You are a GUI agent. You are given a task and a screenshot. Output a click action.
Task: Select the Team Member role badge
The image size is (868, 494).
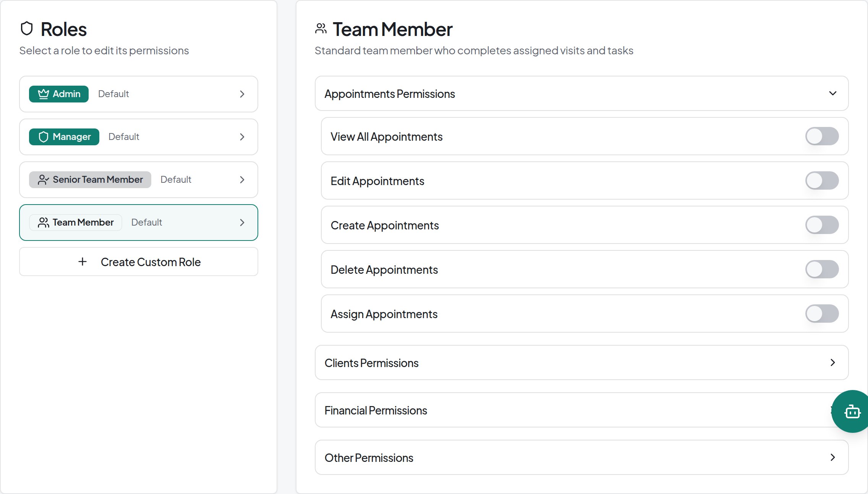click(x=76, y=223)
